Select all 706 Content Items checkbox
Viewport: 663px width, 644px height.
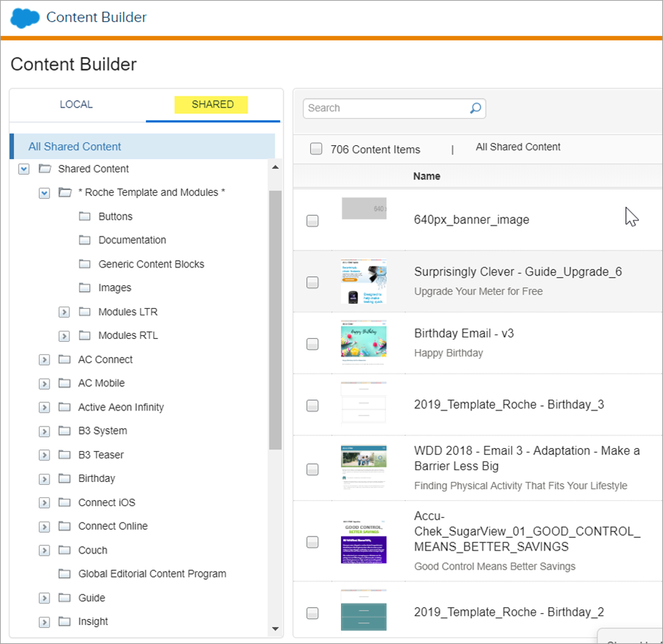[316, 149]
